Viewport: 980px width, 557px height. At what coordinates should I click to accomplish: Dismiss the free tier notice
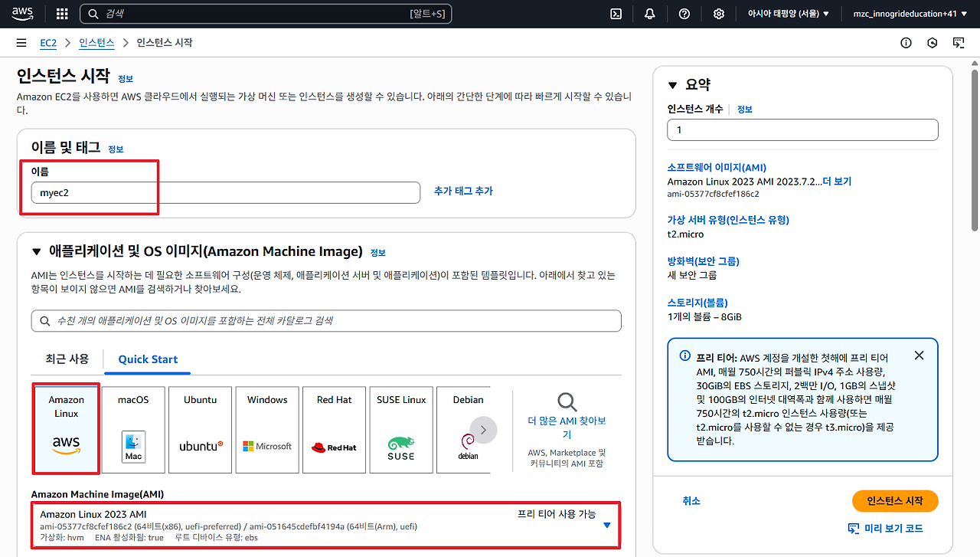tap(920, 355)
